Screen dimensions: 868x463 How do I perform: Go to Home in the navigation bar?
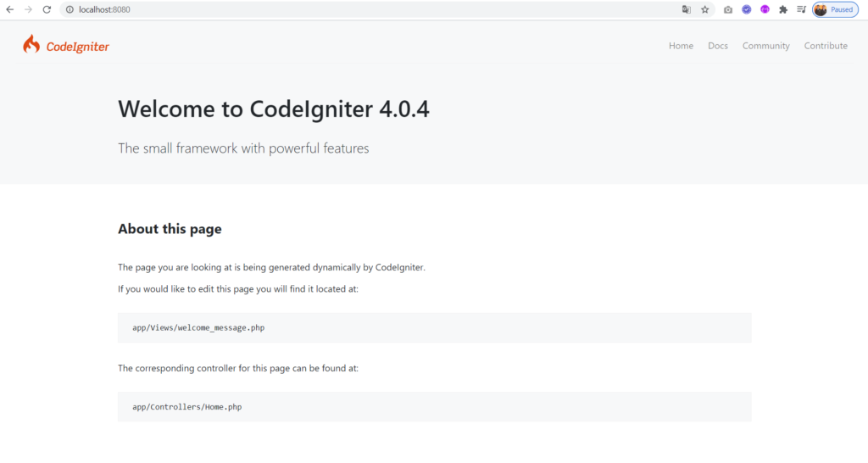pos(681,46)
